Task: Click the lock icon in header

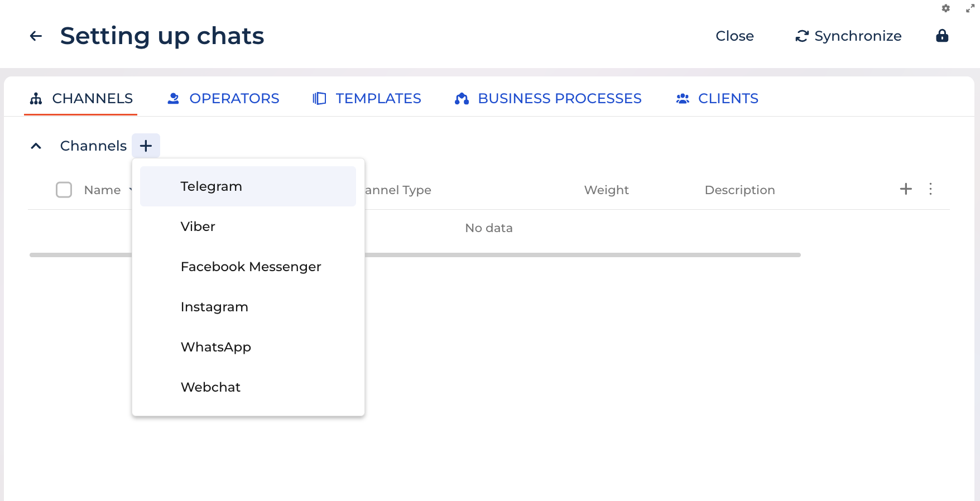Action: pos(942,36)
